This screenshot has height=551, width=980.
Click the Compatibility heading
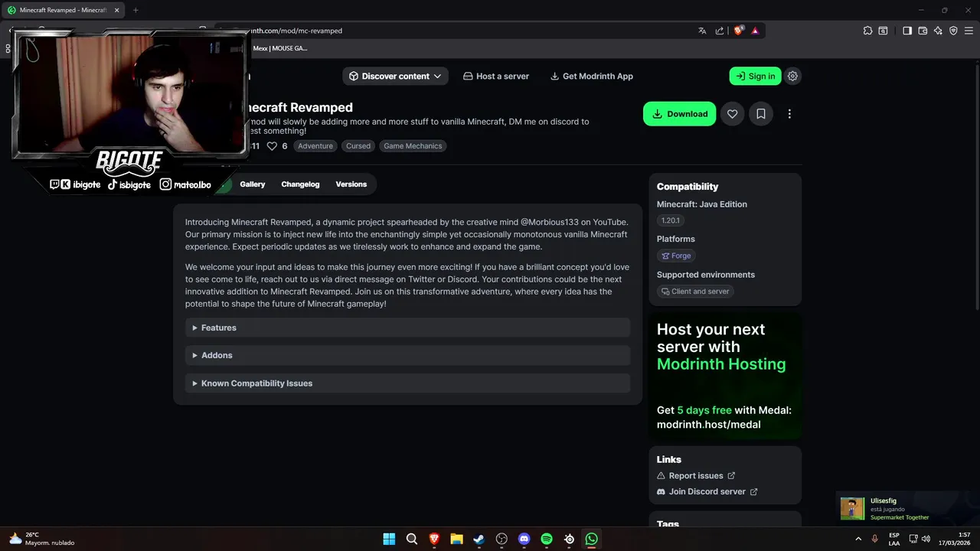click(688, 187)
